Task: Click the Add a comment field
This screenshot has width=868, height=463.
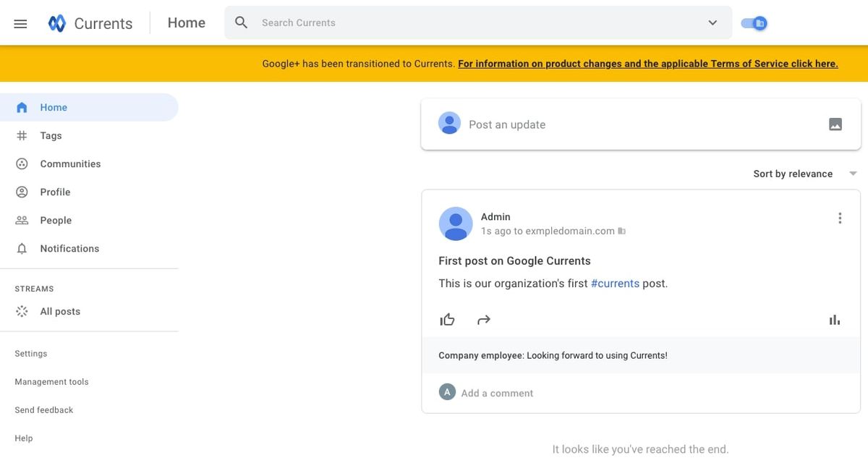Action: point(497,392)
